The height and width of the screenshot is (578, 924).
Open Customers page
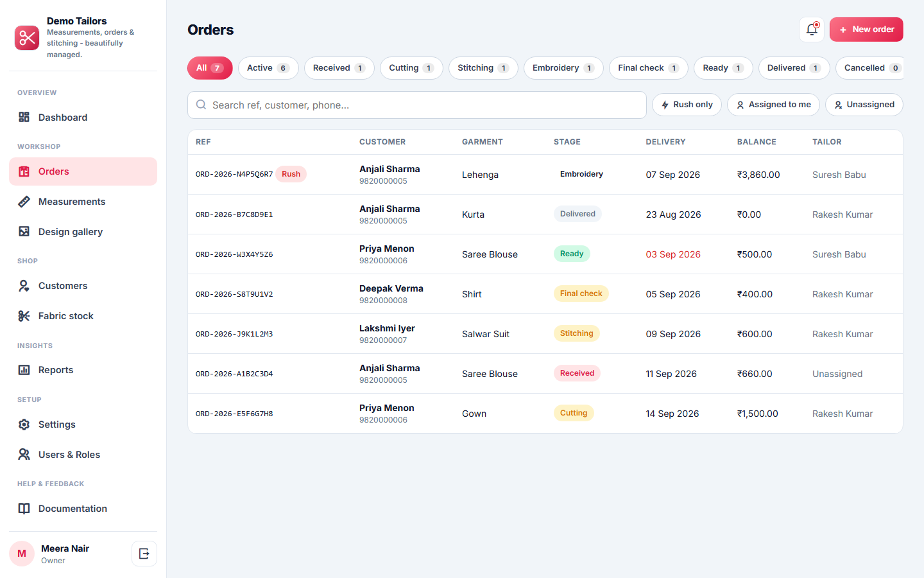83,286
